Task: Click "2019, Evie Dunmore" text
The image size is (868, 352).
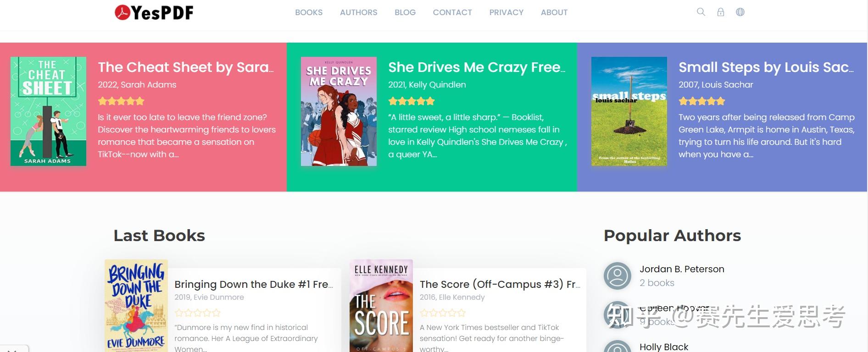Action: point(209,297)
